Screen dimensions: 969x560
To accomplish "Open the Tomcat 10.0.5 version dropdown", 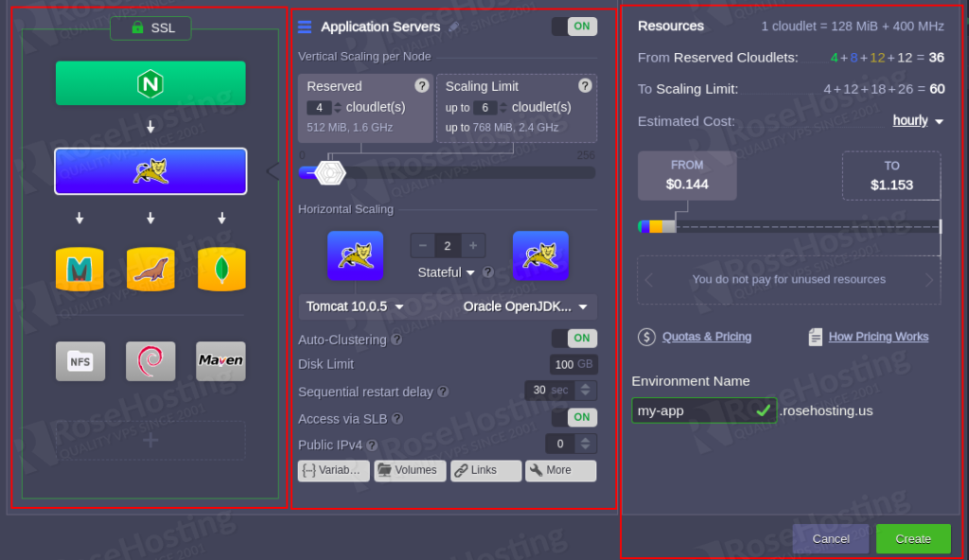I will click(355, 306).
